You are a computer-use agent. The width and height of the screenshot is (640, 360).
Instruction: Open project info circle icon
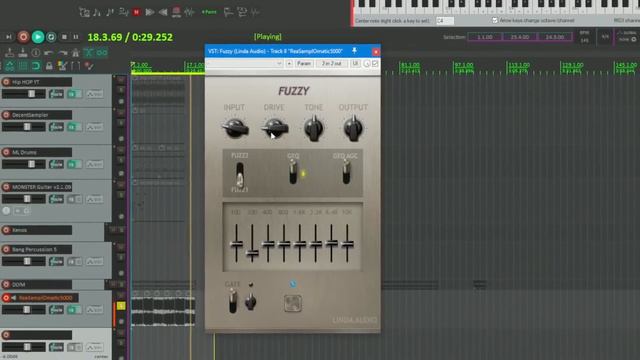coord(36,53)
